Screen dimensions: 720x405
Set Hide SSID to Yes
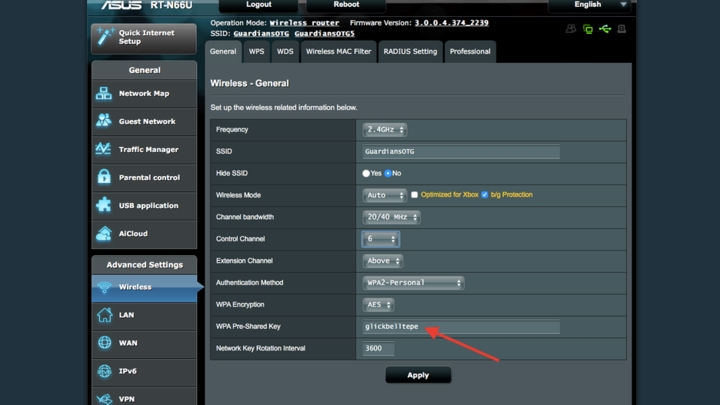[366, 174]
